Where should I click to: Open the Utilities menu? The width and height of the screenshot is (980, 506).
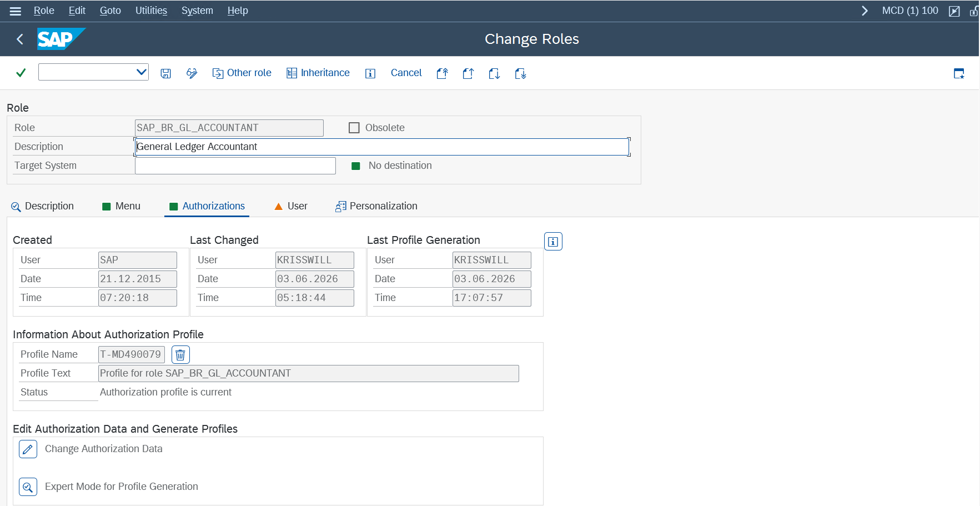[x=151, y=11]
